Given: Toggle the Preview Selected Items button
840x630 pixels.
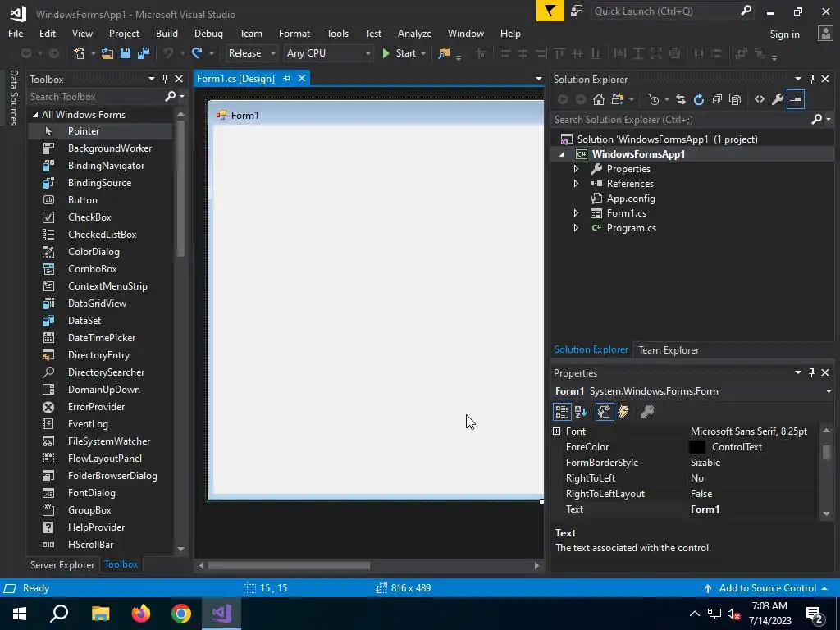Looking at the screenshot, I should [796, 99].
